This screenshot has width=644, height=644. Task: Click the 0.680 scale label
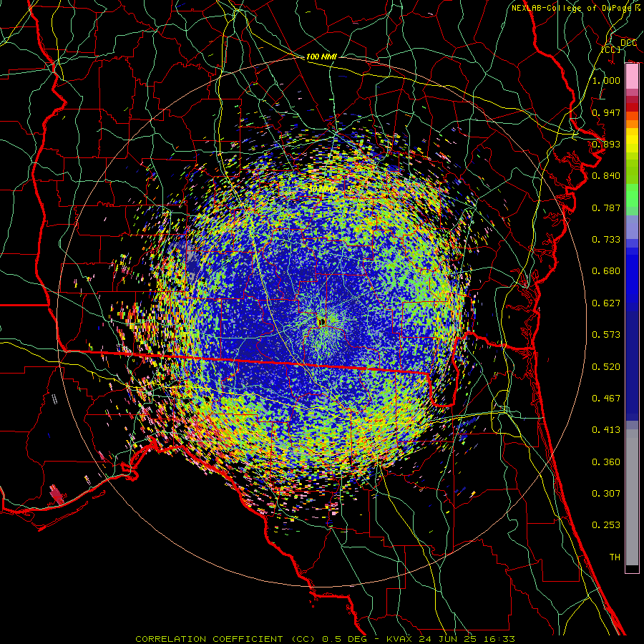tap(606, 270)
